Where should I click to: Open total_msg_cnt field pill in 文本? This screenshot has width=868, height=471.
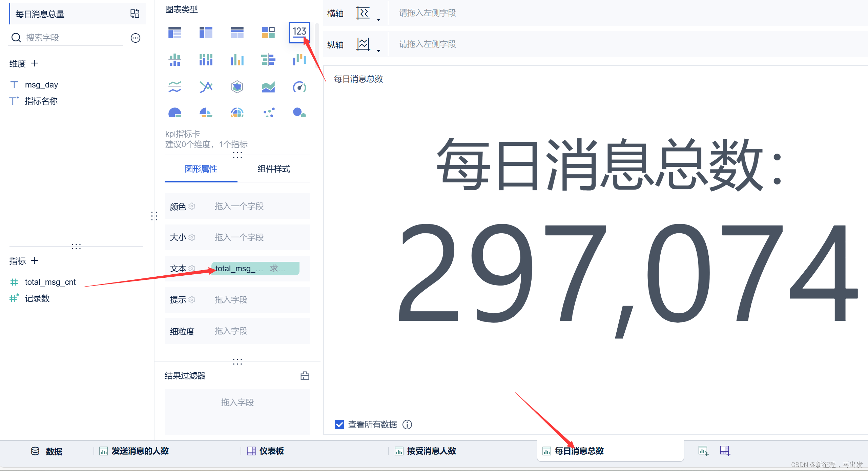(x=255, y=269)
